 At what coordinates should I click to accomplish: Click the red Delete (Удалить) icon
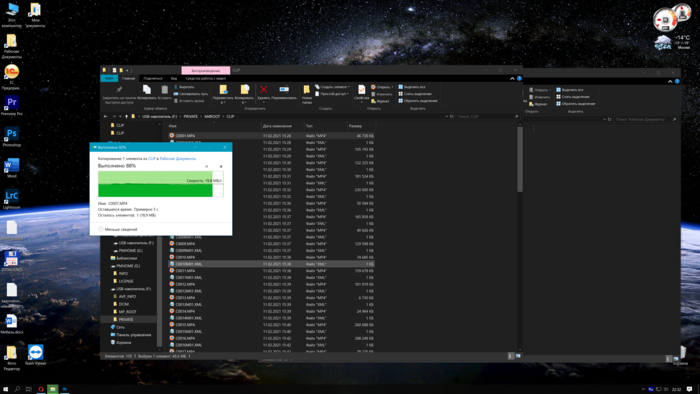pos(264,90)
